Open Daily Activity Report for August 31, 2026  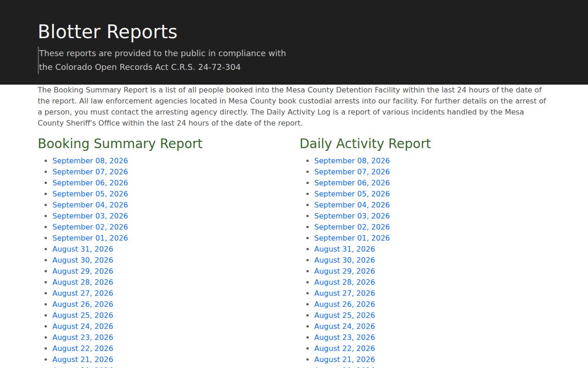(x=345, y=249)
